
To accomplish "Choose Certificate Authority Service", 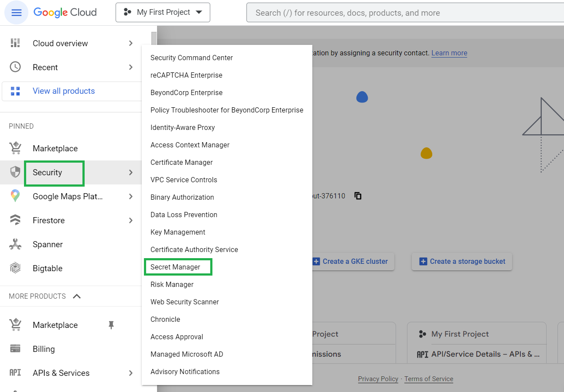I will [194, 249].
